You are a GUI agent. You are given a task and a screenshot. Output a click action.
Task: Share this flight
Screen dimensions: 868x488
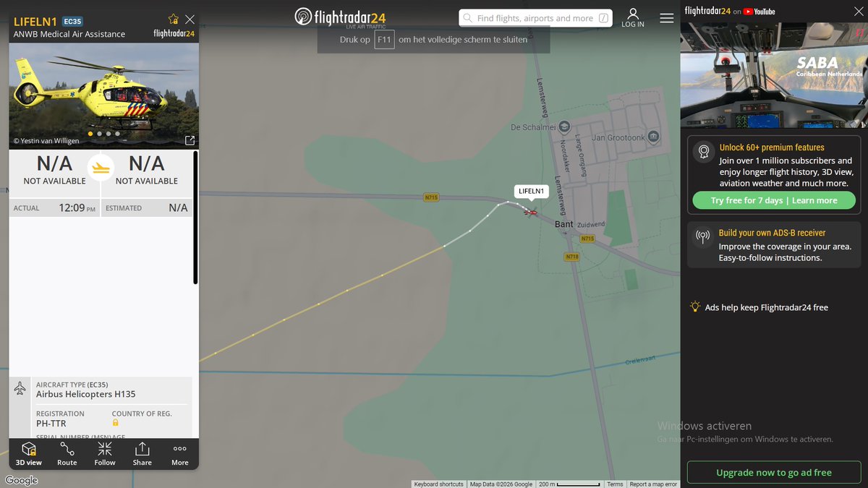coord(142,454)
